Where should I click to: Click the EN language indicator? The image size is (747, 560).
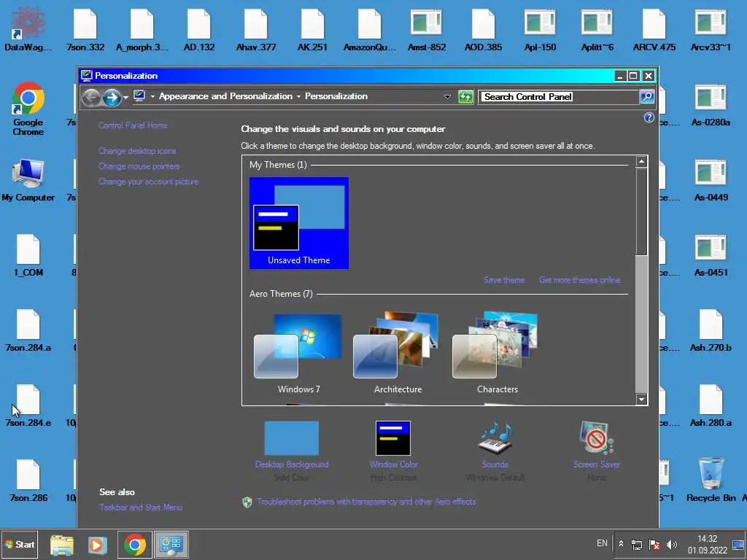click(x=602, y=543)
